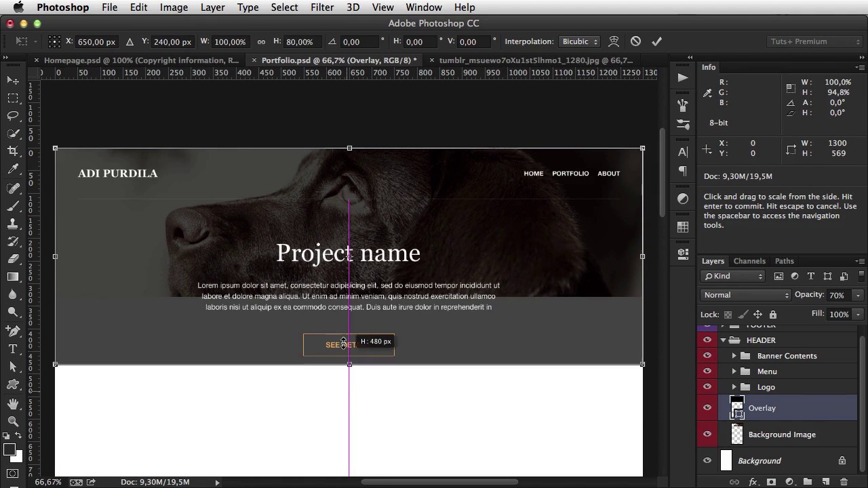Select the History Brush tool
Screen dimensions: 868x488
[x=13, y=241]
